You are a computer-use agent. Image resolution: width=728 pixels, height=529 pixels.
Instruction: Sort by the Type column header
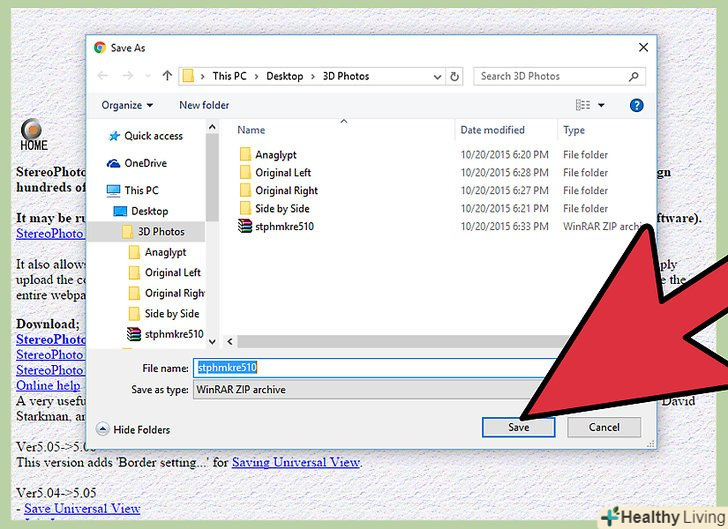click(x=574, y=130)
